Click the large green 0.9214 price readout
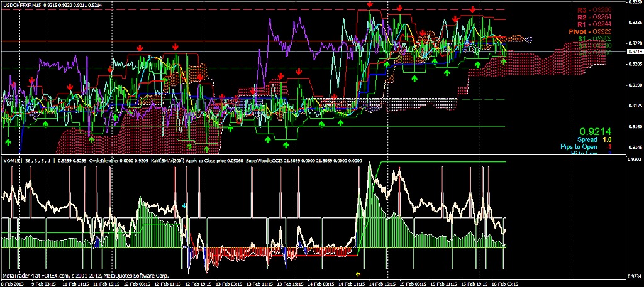 click(x=596, y=132)
